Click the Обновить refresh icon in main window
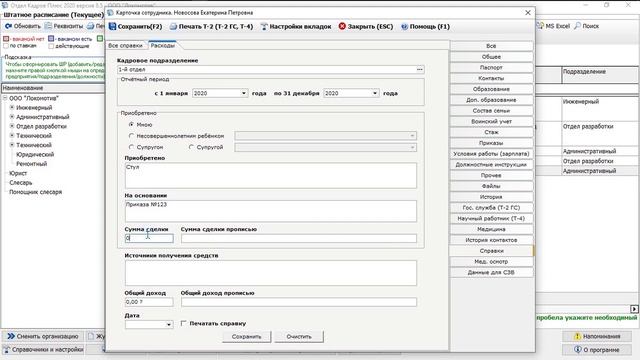 (x=8, y=26)
